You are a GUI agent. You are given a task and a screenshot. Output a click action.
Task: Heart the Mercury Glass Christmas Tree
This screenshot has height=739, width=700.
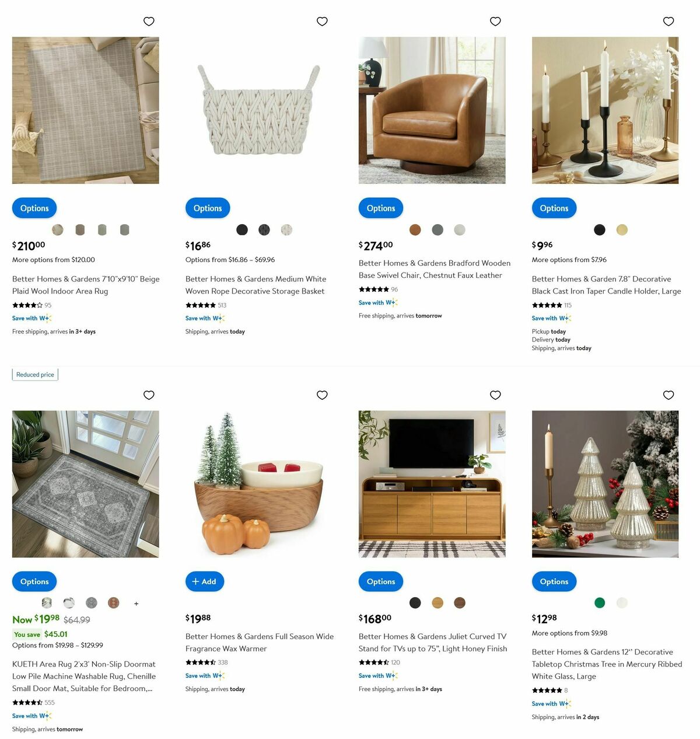click(x=668, y=395)
